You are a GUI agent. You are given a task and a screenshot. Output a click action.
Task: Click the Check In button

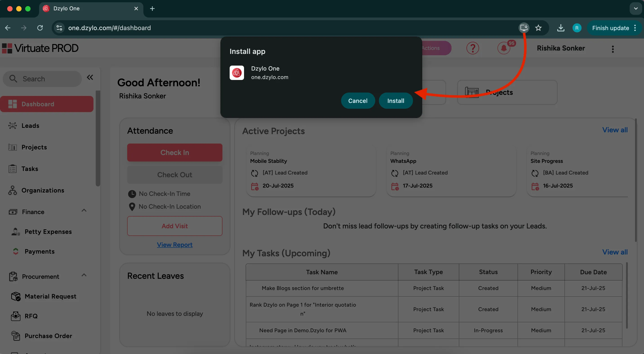click(175, 152)
